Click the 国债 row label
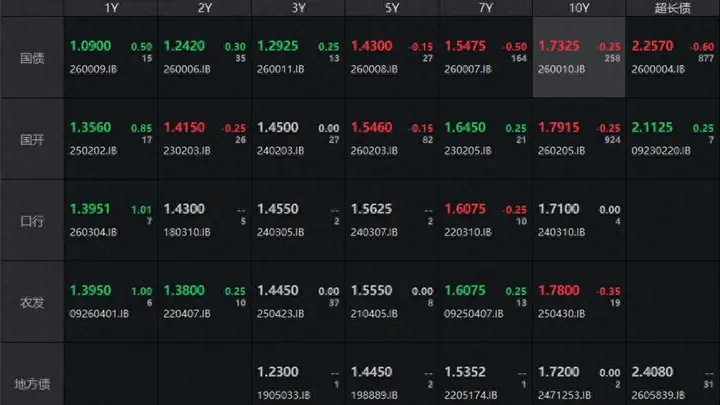720x405 pixels. point(32,58)
